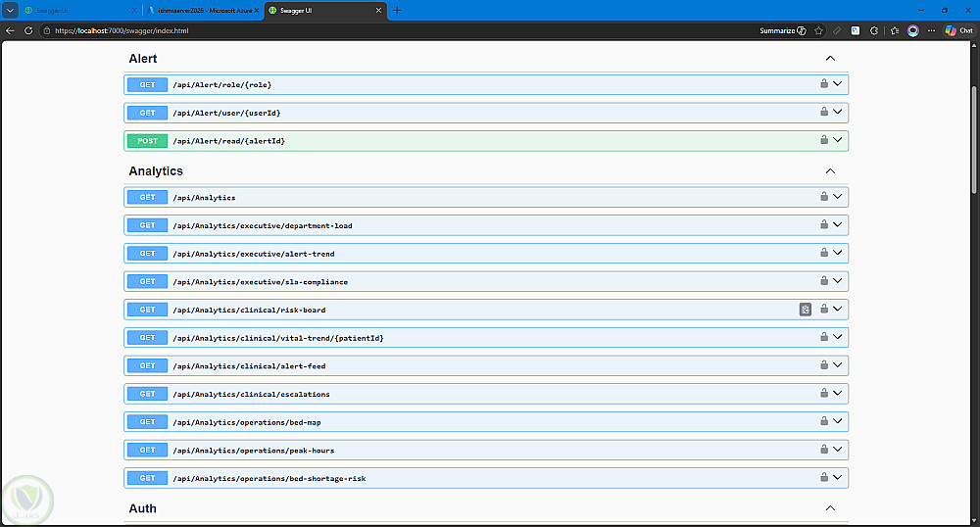
Task: Expand the /api/Analytics/clinical/escalations endpoint arrow
Action: tap(838, 393)
